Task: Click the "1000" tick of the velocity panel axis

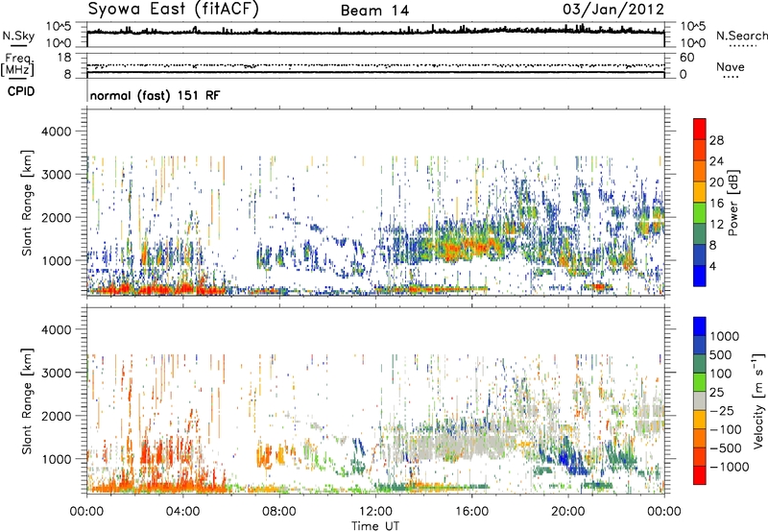Action: [x=56, y=459]
